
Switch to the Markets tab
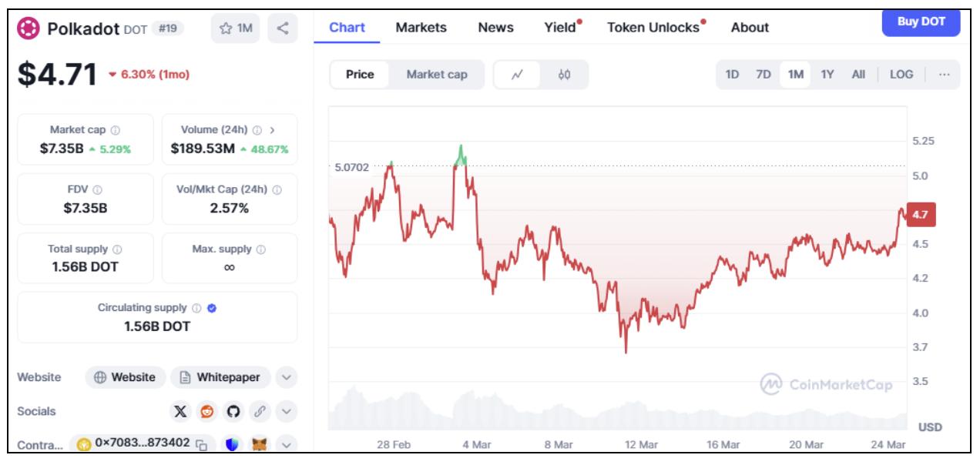(421, 27)
